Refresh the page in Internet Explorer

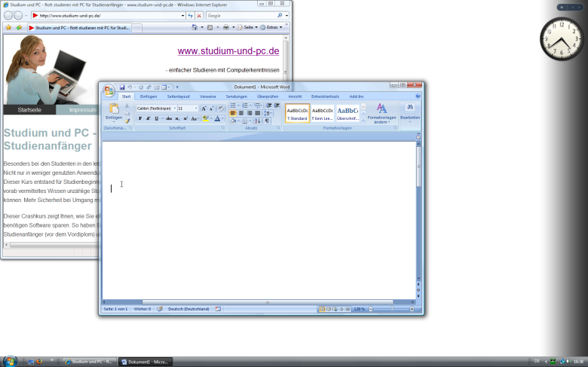tap(191, 15)
